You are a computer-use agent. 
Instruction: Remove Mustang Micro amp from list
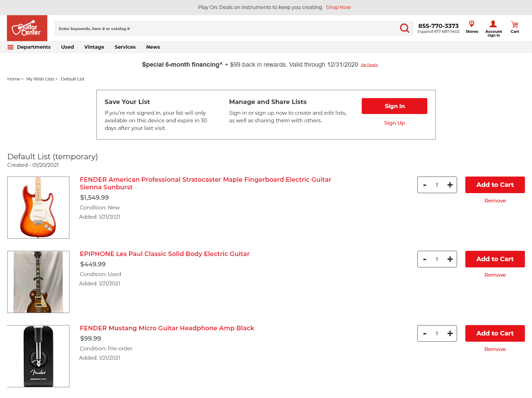[495, 349]
